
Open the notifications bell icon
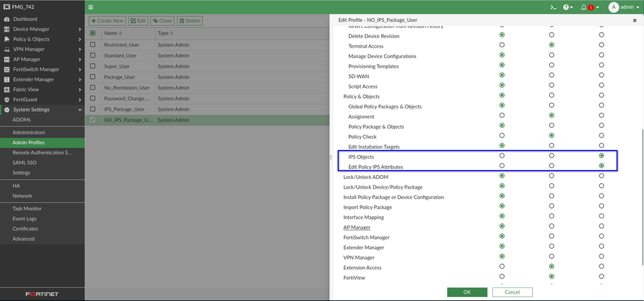583,7
